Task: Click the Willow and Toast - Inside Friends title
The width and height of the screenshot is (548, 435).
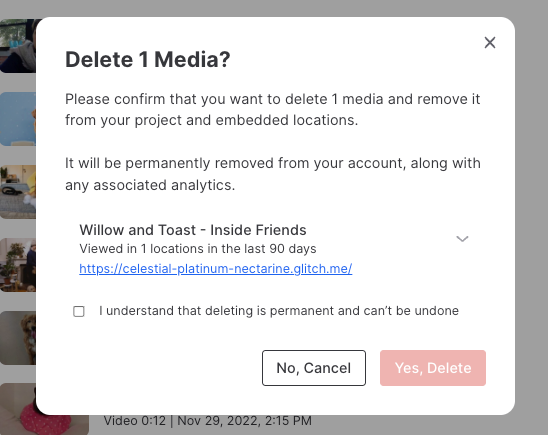Action: pyautogui.click(x=193, y=230)
